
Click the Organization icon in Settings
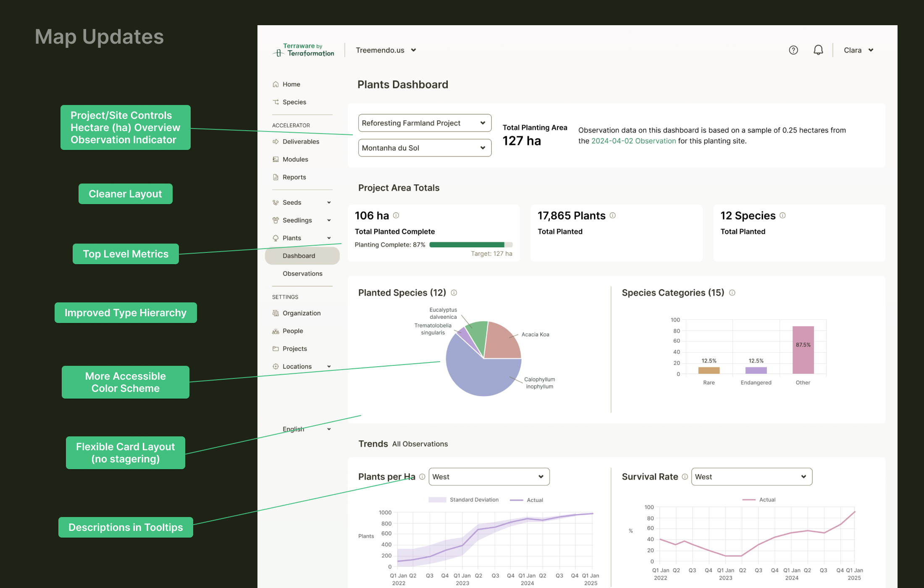(276, 313)
